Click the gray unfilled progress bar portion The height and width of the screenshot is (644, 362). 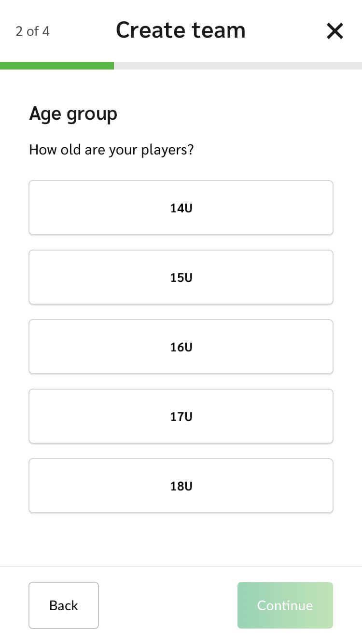(237, 66)
